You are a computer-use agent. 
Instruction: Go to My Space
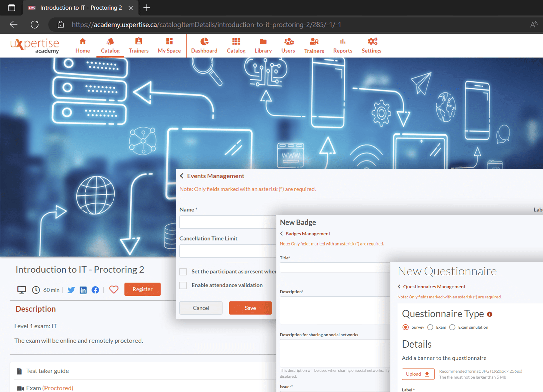tap(169, 45)
